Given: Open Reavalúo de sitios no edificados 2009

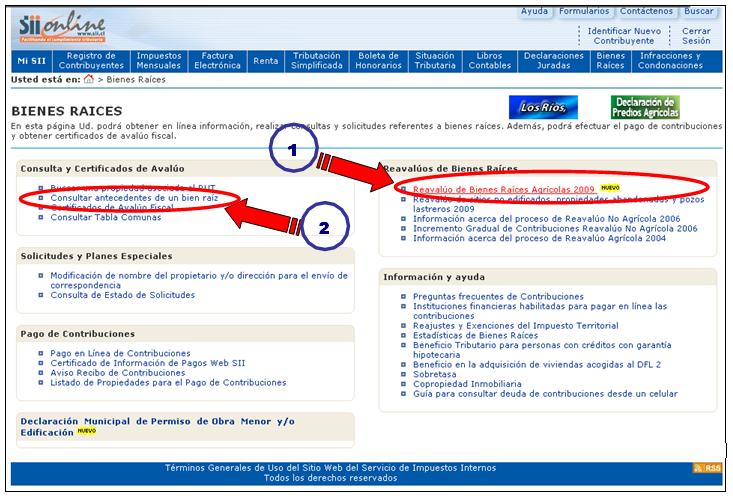Looking at the screenshot, I should (558, 204).
